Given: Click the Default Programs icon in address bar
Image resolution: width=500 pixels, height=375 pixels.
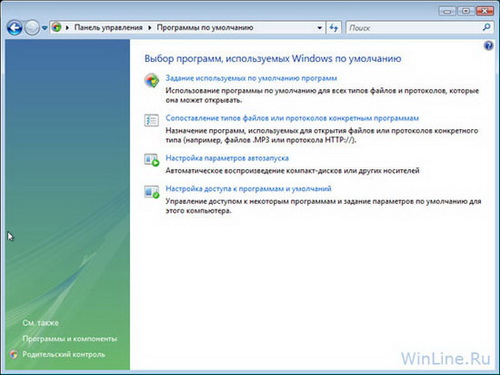Looking at the screenshot, I should (57, 27).
